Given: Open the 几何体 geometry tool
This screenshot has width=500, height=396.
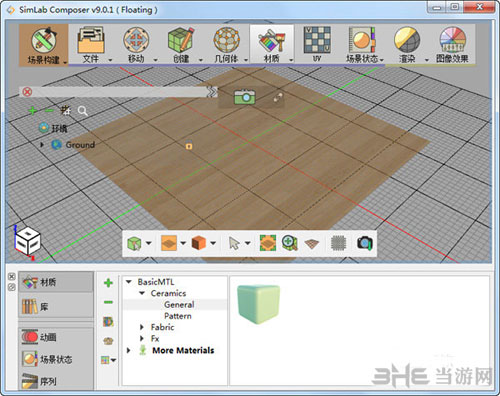Looking at the screenshot, I should (x=226, y=41).
